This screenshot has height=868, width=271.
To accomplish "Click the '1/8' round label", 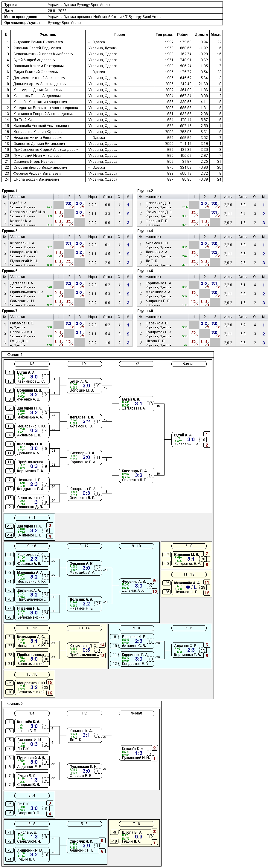I will [x=32, y=364].
